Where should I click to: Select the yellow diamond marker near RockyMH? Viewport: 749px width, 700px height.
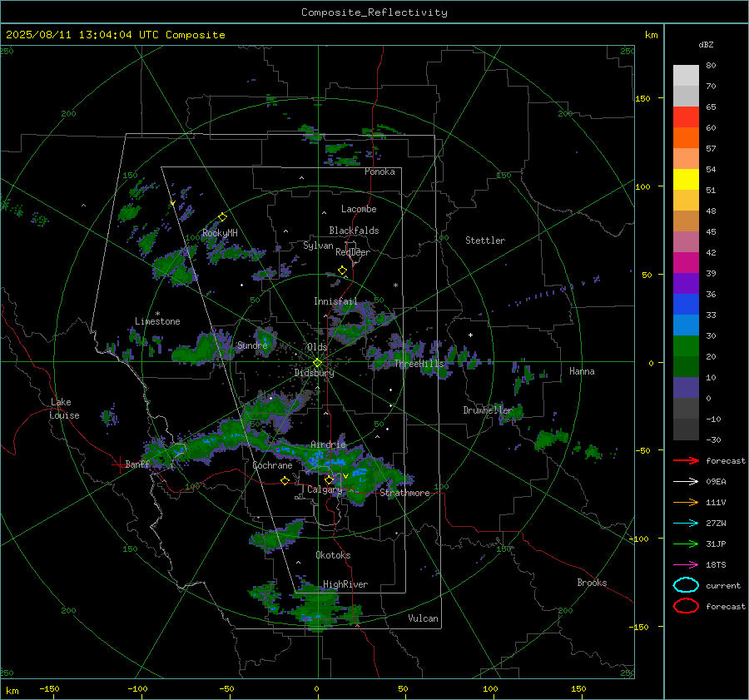coord(222,217)
